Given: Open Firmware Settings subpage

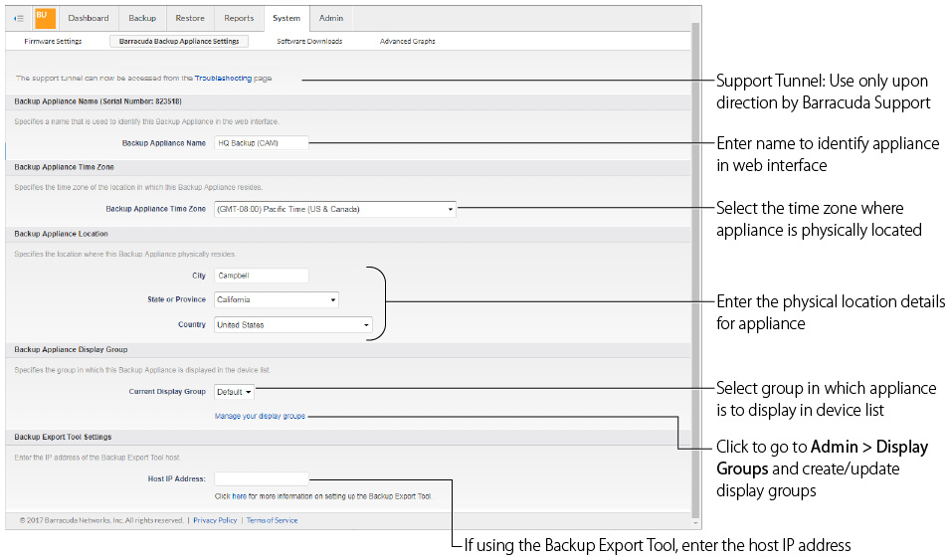Looking at the screenshot, I should [53, 41].
